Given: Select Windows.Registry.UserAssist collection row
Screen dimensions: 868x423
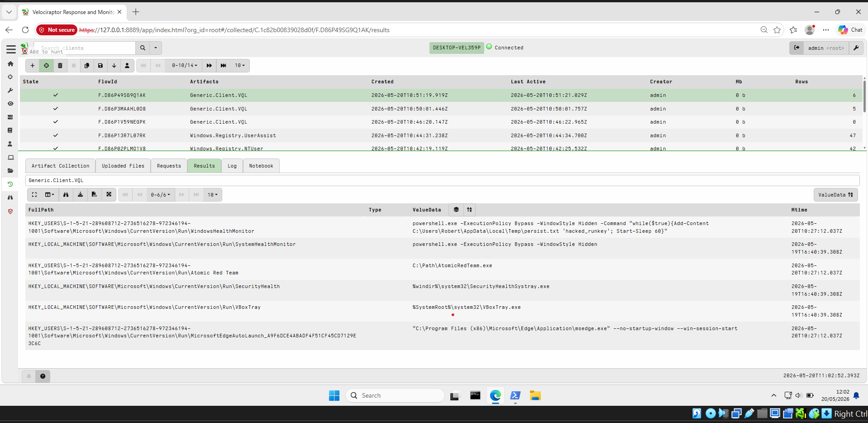Looking at the screenshot, I should (x=441, y=135).
